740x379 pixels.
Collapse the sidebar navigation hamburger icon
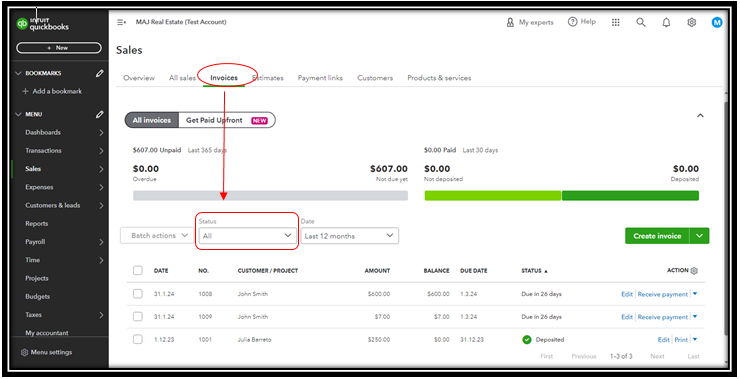pyautogui.click(x=121, y=22)
